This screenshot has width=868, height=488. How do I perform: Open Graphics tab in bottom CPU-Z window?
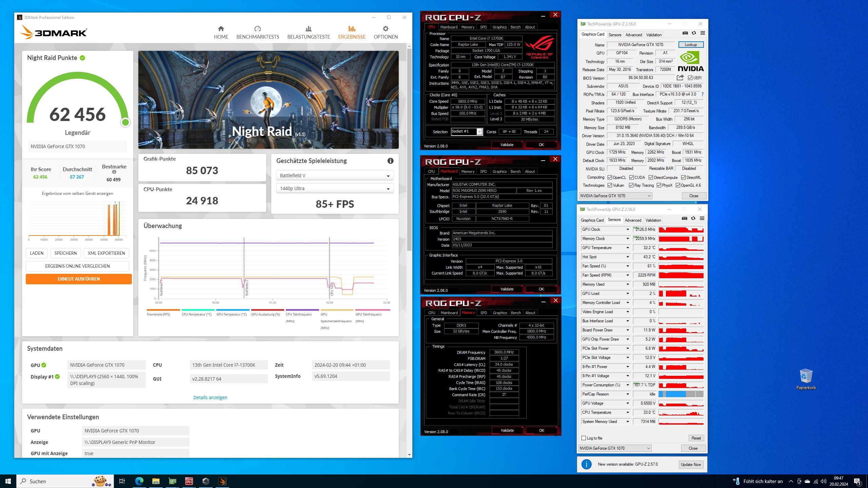(500, 313)
